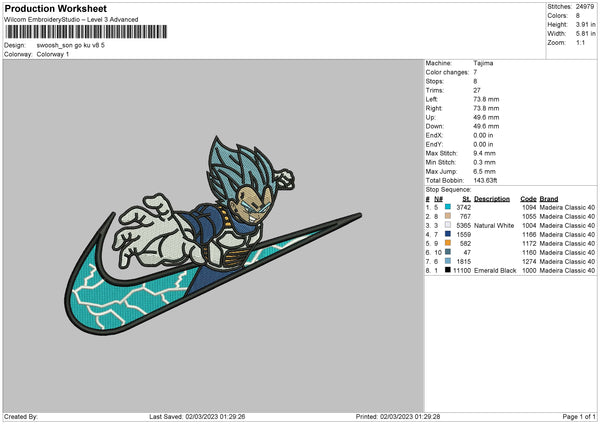600x424 pixels.
Task: Click thread code '1094'
Action: click(529, 207)
